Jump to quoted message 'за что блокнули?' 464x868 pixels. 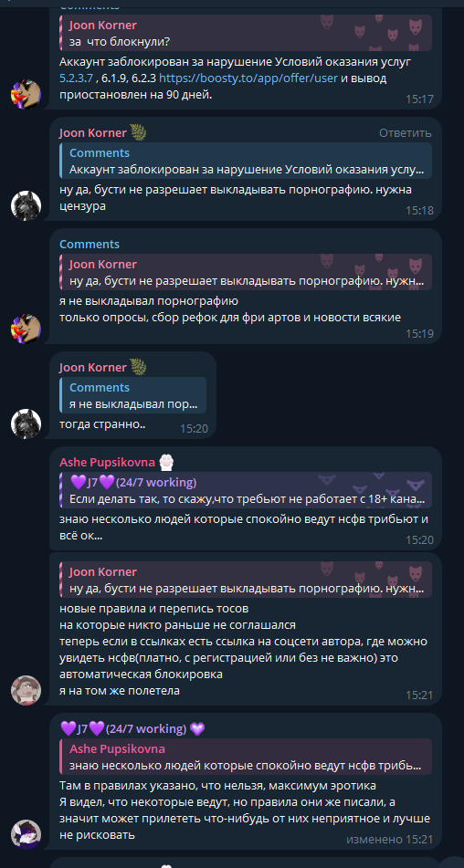(x=246, y=33)
